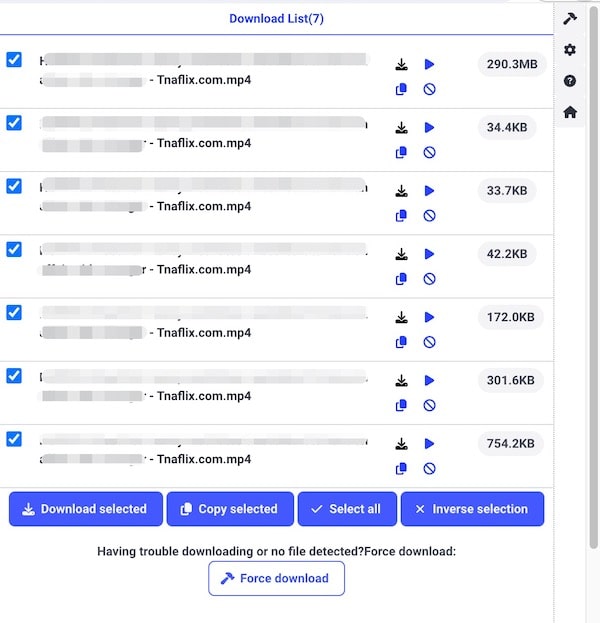
Task: Click download icon for the 172.0KB file
Action: point(401,318)
